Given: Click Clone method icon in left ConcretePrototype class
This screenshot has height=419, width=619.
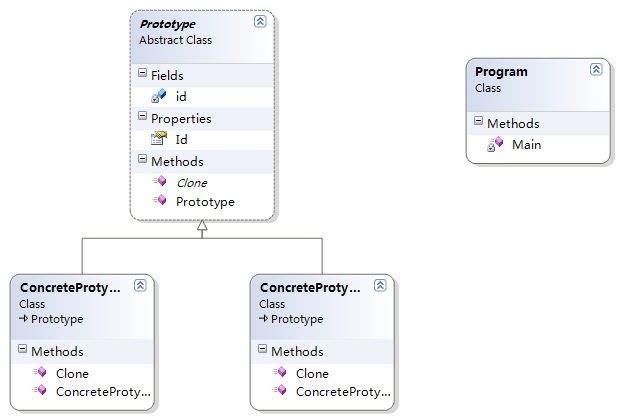Looking at the screenshot, I should [x=39, y=372].
